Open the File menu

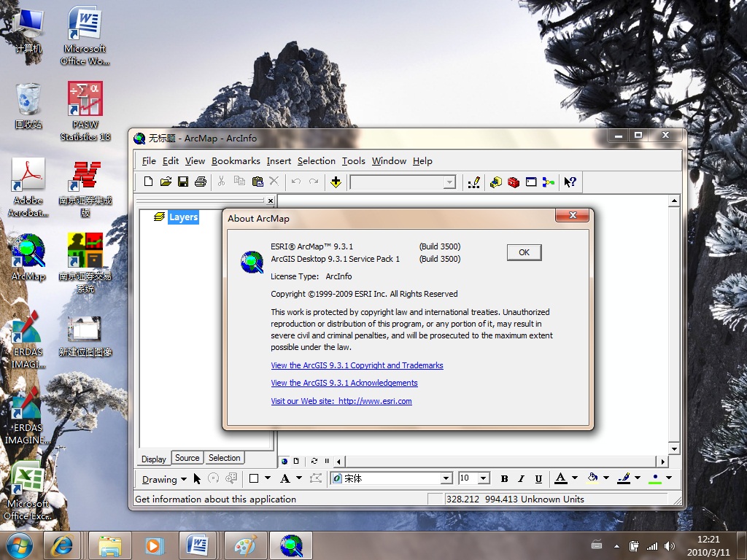pos(149,161)
